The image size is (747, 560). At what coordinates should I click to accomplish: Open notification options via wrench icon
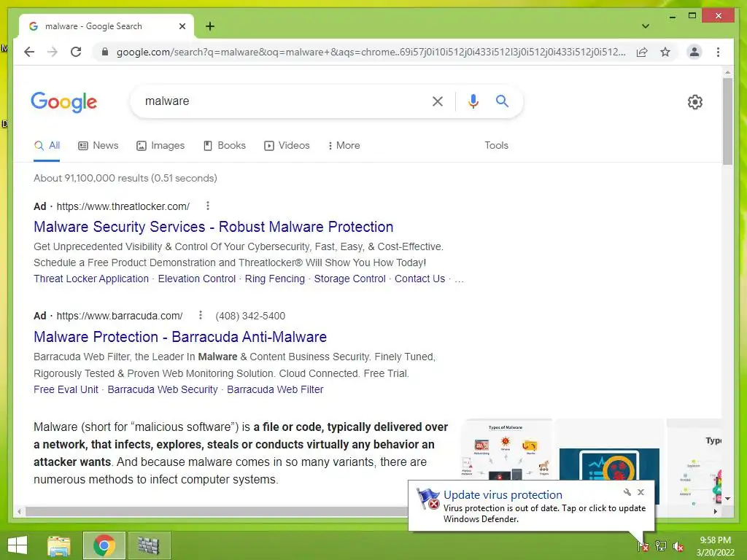pyautogui.click(x=627, y=492)
